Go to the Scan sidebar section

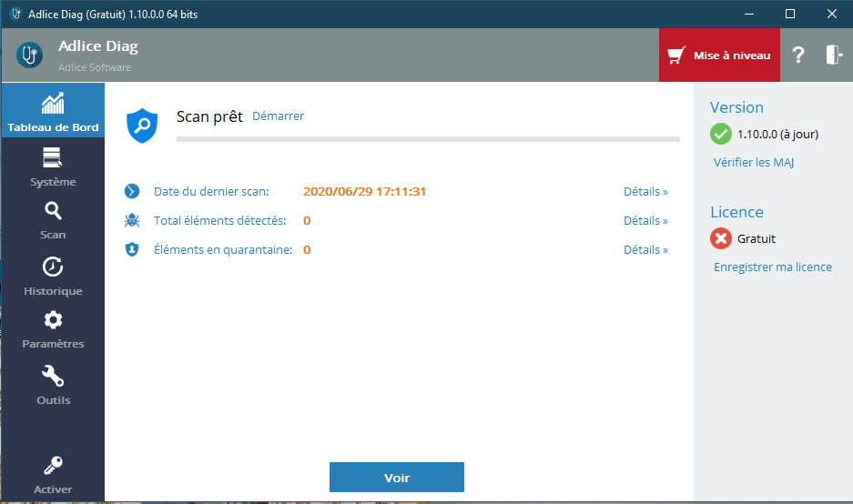(53, 221)
